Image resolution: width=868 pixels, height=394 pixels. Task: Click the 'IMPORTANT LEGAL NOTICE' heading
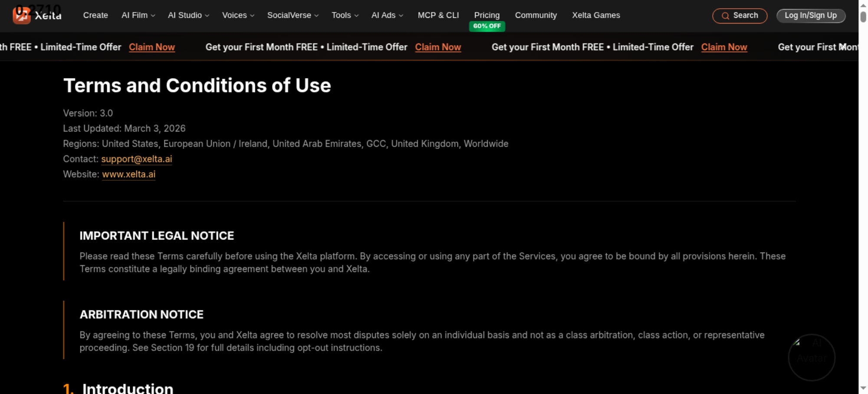click(x=157, y=236)
